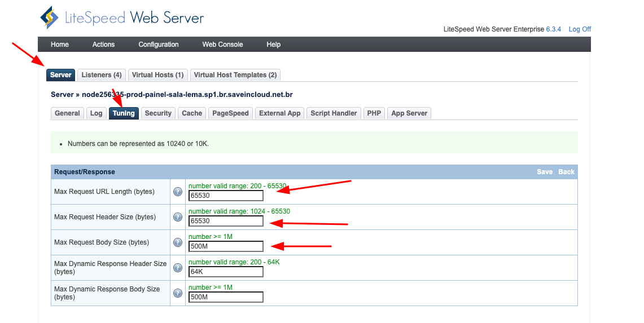Focus the Max Request Header Size field

[226, 221]
